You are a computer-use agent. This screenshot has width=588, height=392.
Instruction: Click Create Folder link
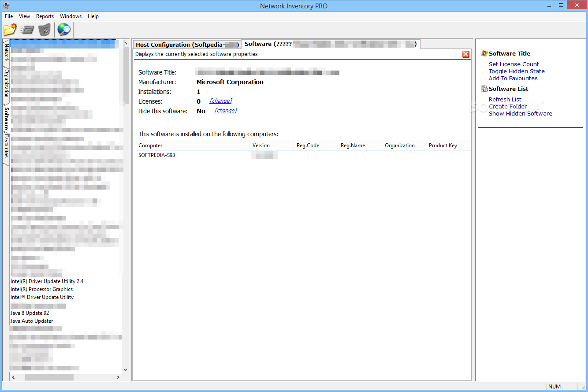tap(508, 106)
